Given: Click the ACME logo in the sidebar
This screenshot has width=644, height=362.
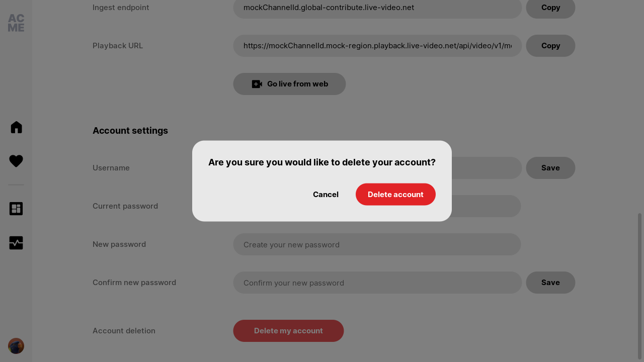Looking at the screenshot, I should pos(16,23).
